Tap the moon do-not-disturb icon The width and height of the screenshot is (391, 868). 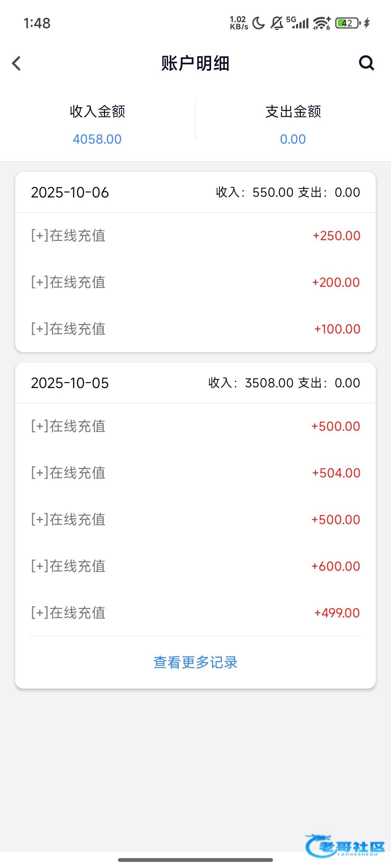(258, 24)
